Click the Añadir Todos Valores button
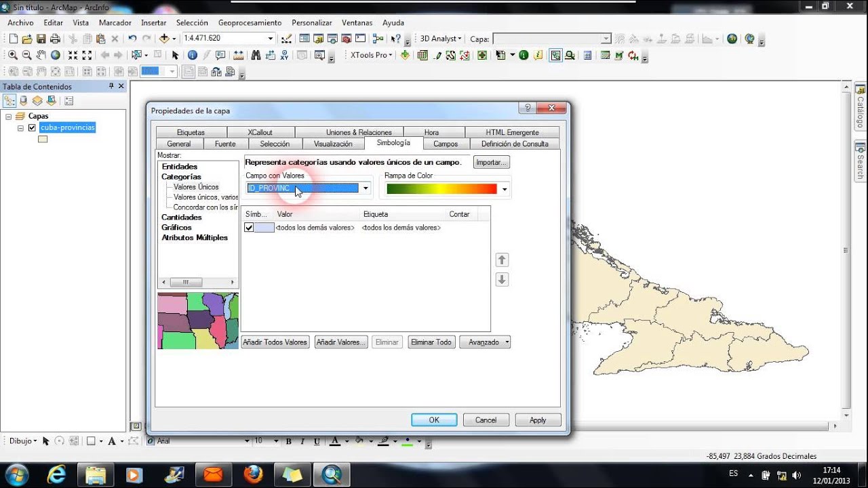Image resolution: width=868 pixels, height=488 pixels. 275,342
